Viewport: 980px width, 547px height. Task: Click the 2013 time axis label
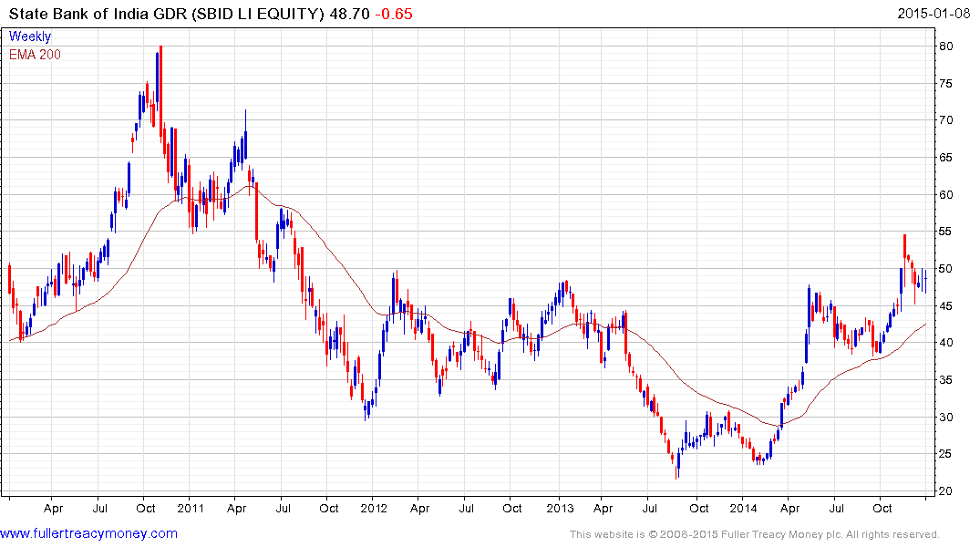point(560,508)
